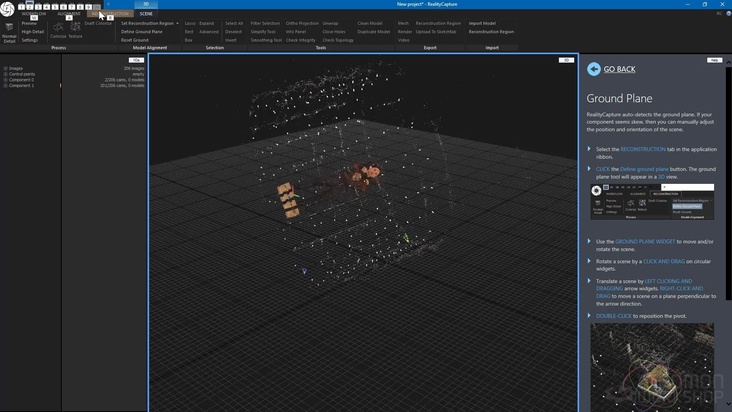Import Reconstruction Region
The width and height of the screenshot is (732, 412).
491,32
